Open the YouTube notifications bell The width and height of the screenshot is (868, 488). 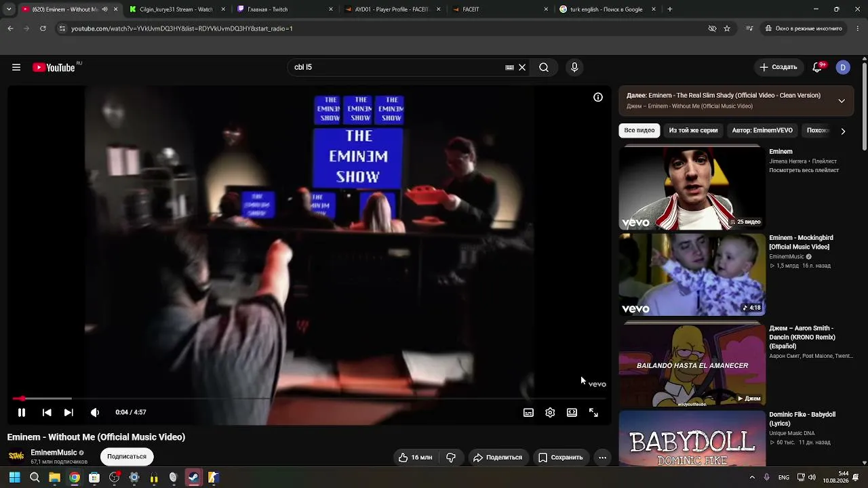pos(817,67)
